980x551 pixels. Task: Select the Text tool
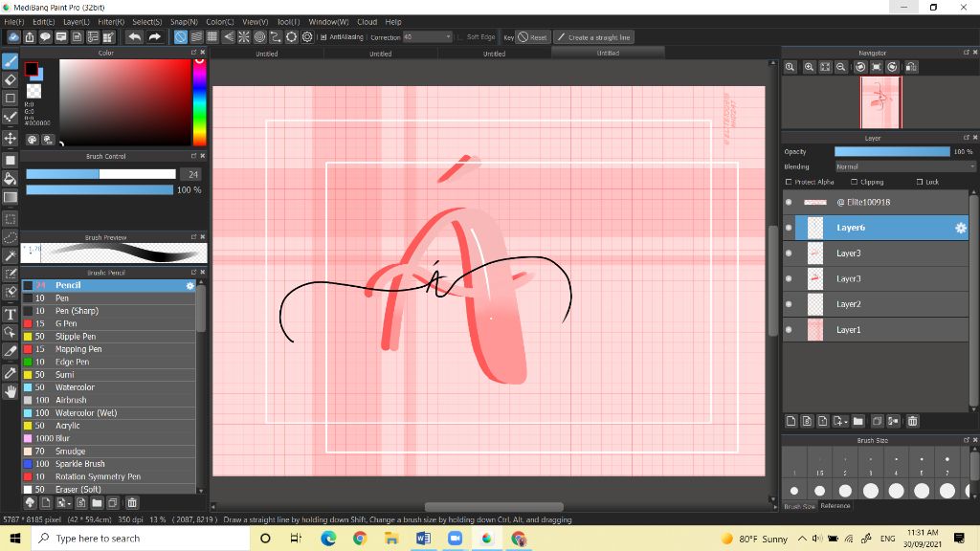tap(10, 314)
